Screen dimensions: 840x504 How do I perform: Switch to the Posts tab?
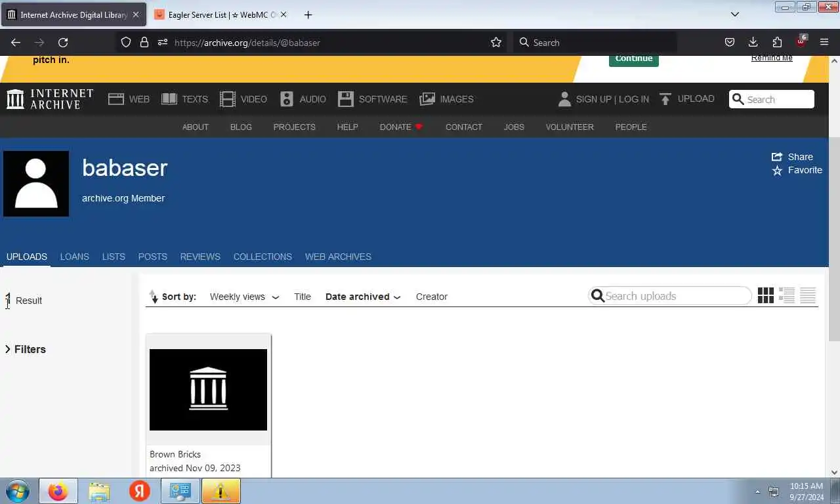152,257
